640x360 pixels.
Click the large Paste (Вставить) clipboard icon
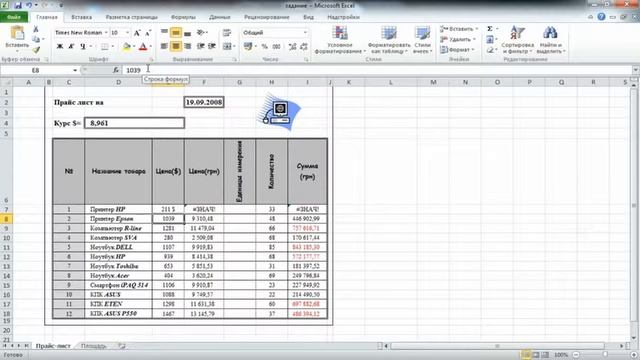click(x=17, y=33)
